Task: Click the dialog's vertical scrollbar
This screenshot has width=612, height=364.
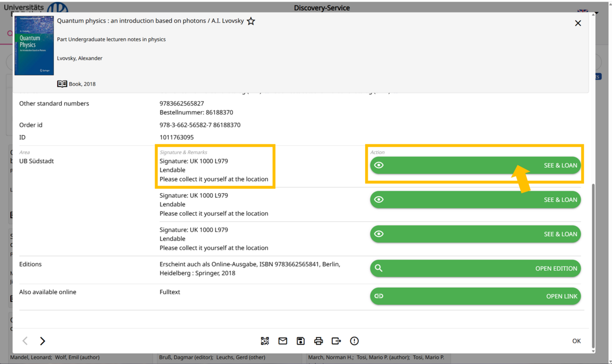Action: click(x=593, y=255)
